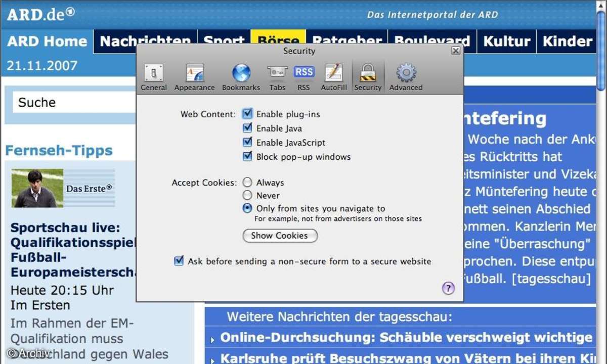Open the Fernseh-Tipps heading link

[59, 150]
